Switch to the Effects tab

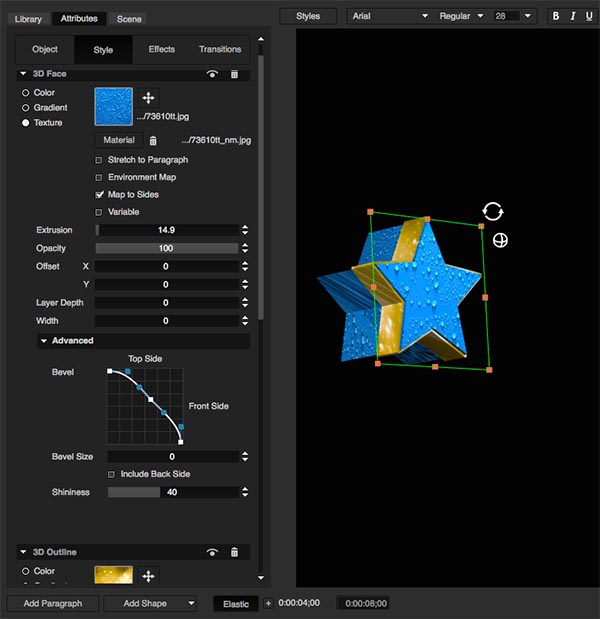[x=161, y=49]
